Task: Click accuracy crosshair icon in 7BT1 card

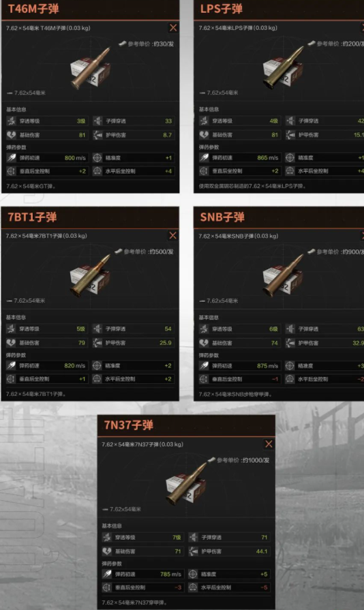Action: 97,365
